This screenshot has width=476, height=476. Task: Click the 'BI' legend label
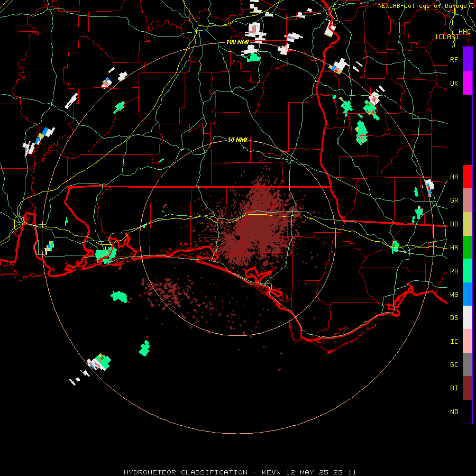pos(454,388)
